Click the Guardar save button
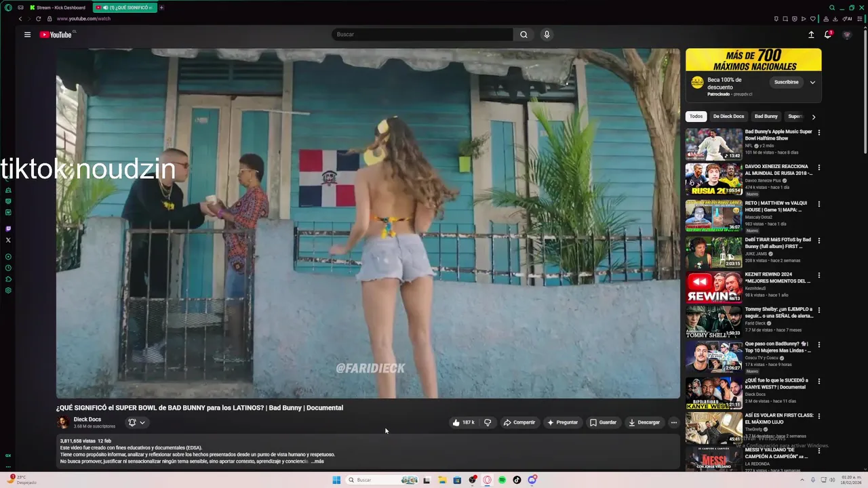 coord(603,422)
